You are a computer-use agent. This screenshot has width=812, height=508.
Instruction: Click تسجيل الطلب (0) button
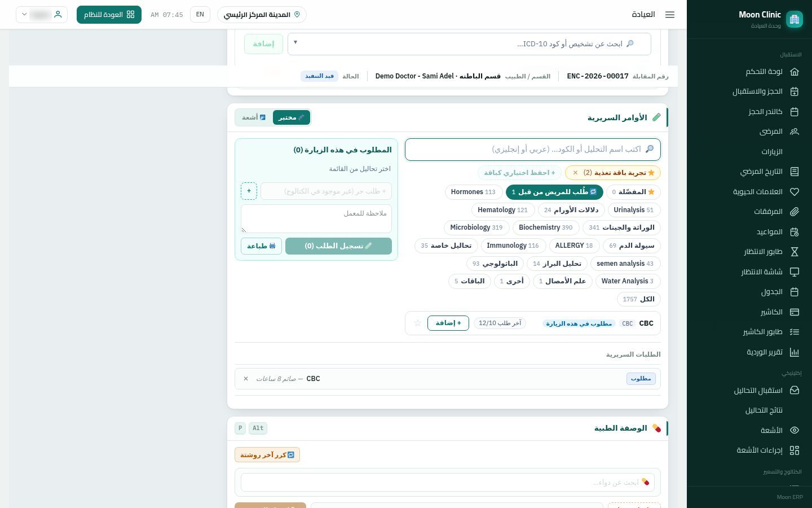point(338,246)
